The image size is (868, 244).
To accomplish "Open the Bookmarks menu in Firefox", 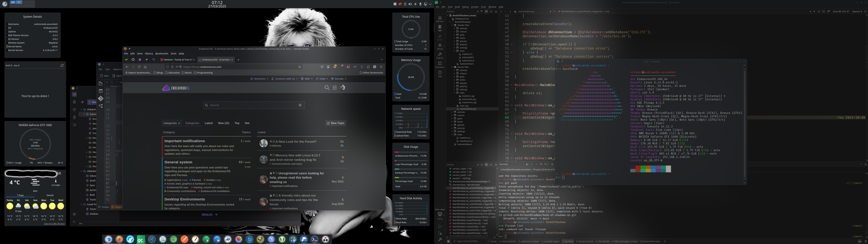I will point(162,54).
